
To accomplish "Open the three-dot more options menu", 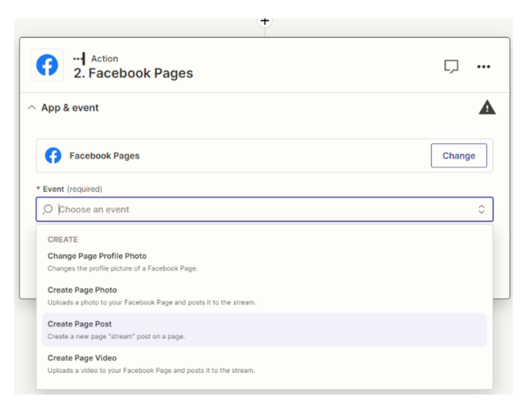I will [484, 66].
